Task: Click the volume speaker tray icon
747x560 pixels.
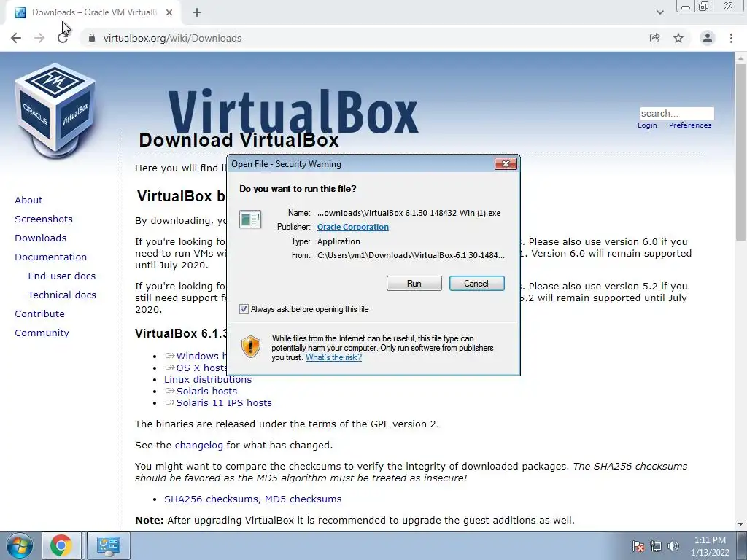Action: [x=673, y=546]
